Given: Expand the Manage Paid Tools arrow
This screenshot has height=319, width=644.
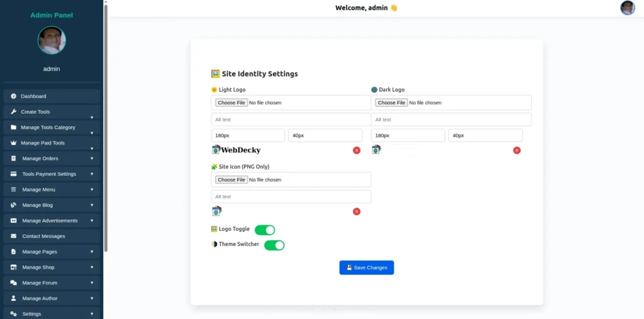Looking at the screenshot, I should (92, 148).
